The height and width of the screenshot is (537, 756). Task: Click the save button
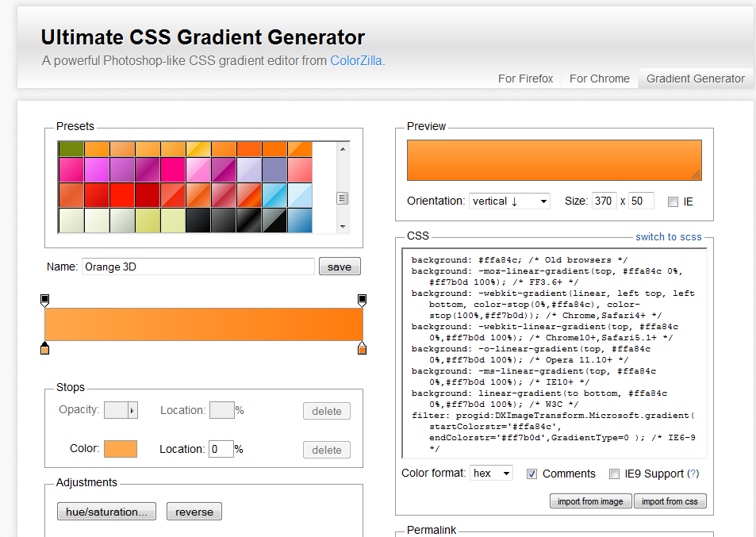(x=339, y=267)
